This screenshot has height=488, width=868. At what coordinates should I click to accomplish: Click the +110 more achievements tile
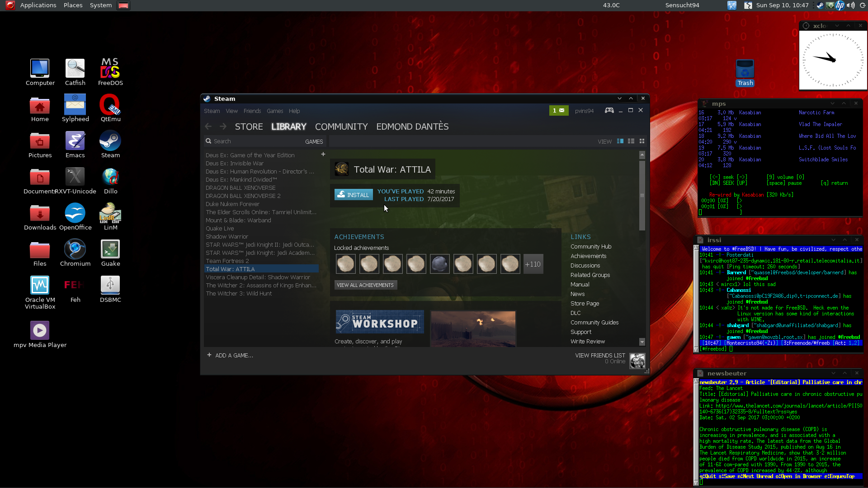point(533,264)
